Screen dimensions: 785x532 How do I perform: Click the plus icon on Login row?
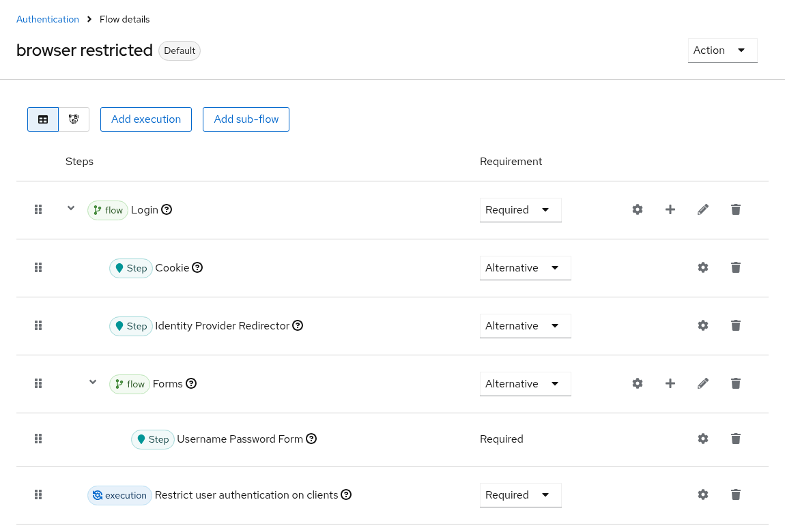point(670,209)
